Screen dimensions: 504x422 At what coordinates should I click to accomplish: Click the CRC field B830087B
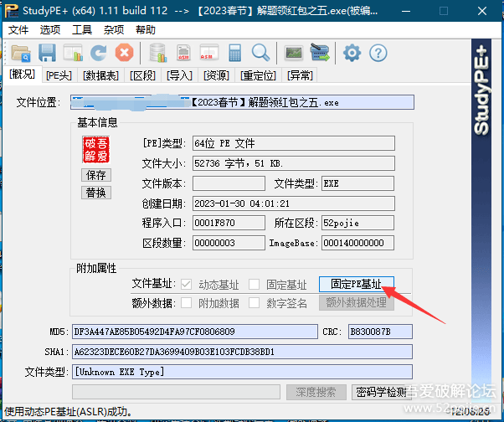coord(380,332)
